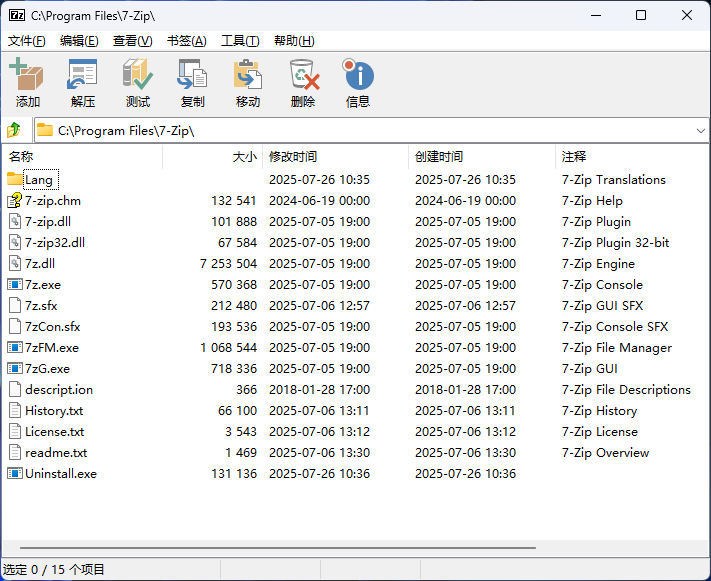Screen dimensions: 711x581
Task: Select the 7z.exe application icon
Action: 15,284
